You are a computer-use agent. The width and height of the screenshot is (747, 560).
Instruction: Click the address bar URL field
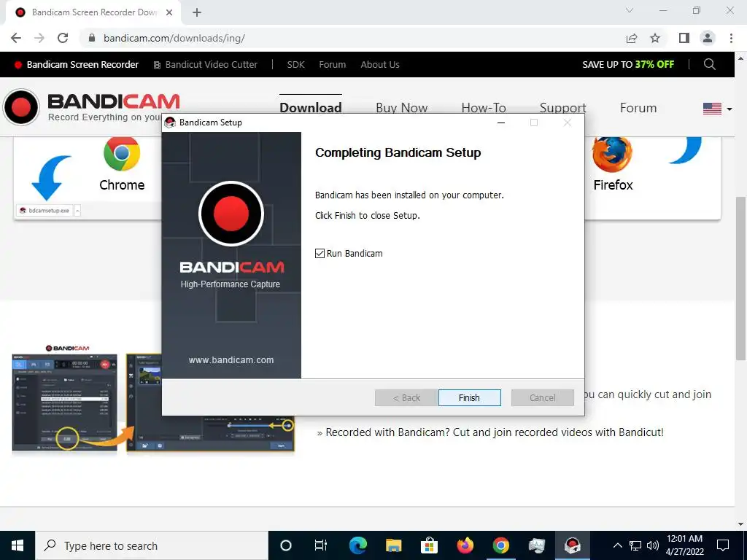tap(352, 38)
